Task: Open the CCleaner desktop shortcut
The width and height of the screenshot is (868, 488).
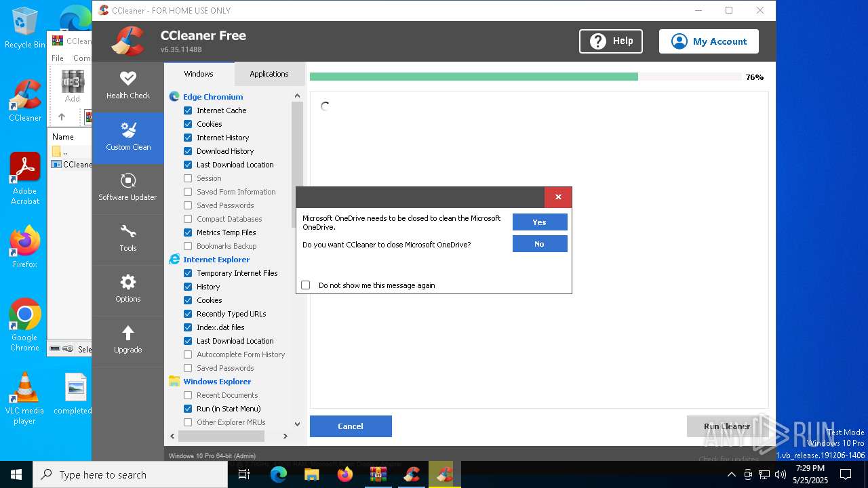Action: pos(25,101)
